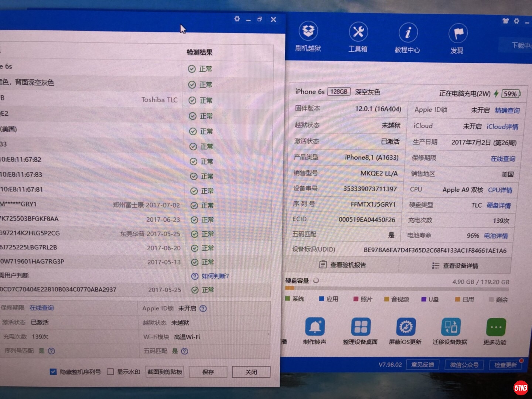Click the 如何判断? help link

[x=215, y=276]
